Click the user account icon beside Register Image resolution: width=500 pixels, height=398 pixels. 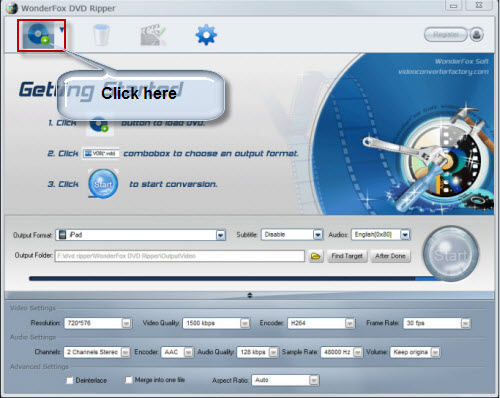pyautogui.click(x=477, y=35)
